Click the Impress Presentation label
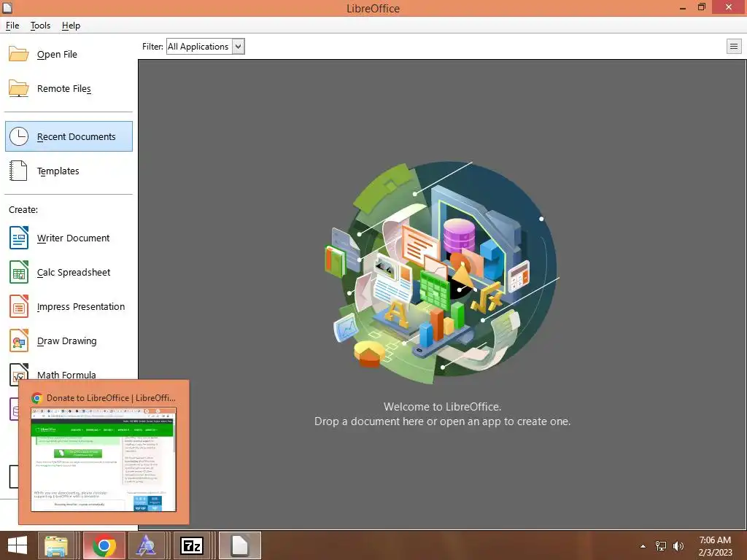747x560 pixels. (x=81, y=307)
